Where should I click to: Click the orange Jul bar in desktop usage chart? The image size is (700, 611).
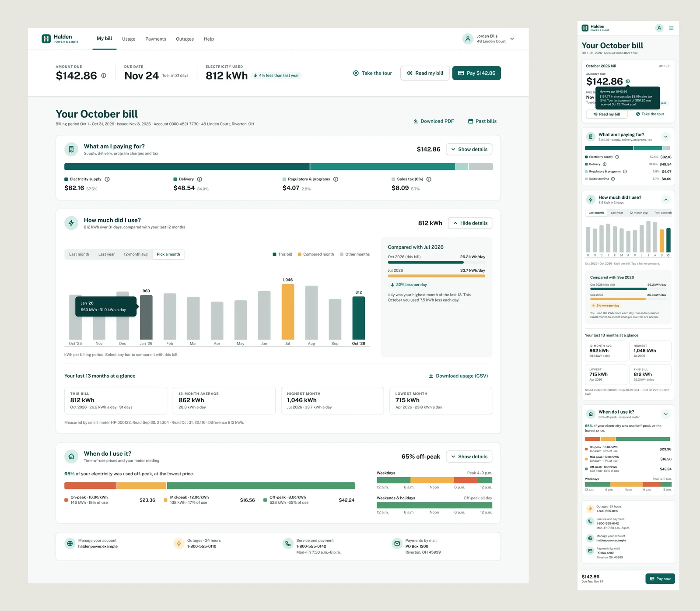288,312
